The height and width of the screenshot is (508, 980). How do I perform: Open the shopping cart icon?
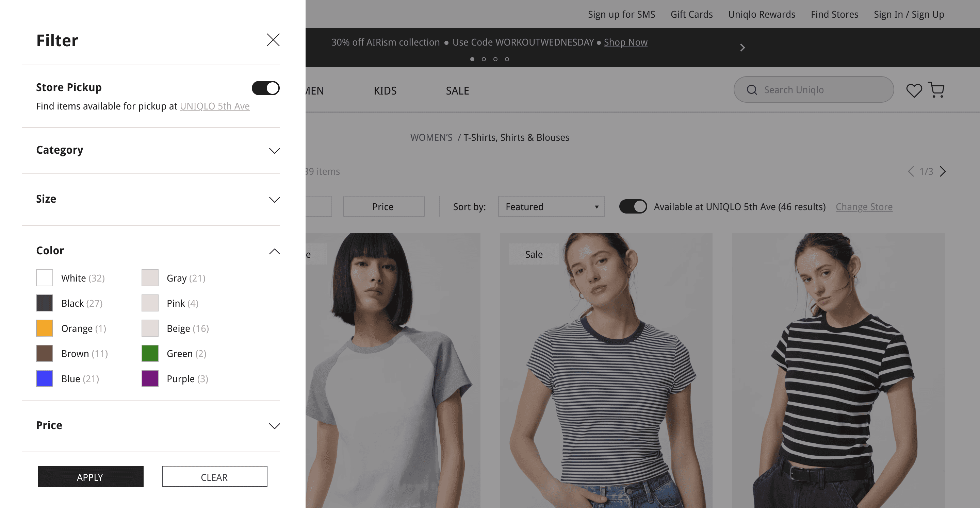(936, 90)
